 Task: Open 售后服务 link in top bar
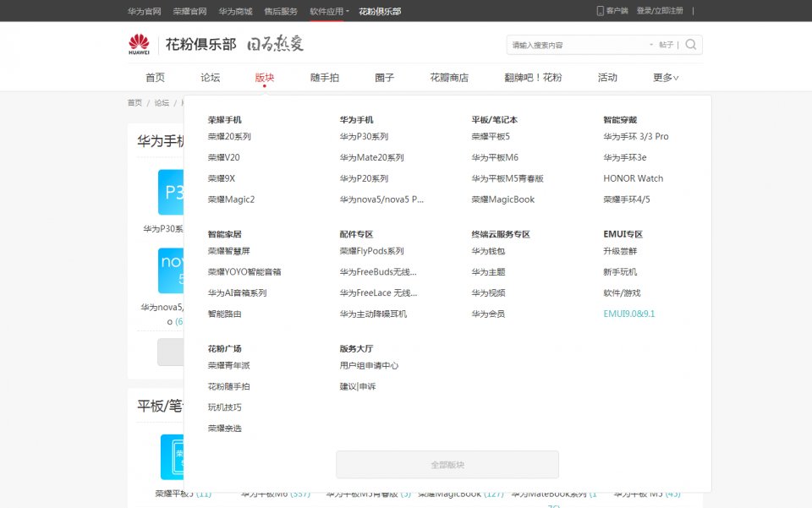point(281,11)
